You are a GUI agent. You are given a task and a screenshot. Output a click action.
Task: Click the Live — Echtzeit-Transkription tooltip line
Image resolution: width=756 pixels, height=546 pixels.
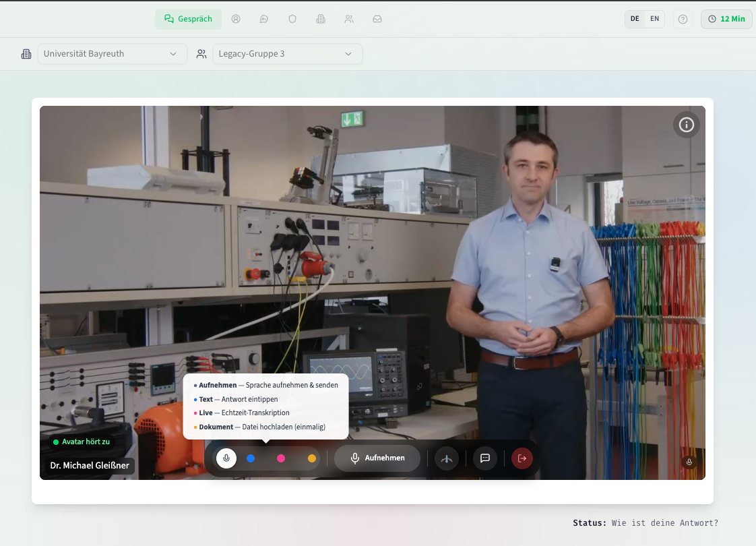tap(241, 413)
